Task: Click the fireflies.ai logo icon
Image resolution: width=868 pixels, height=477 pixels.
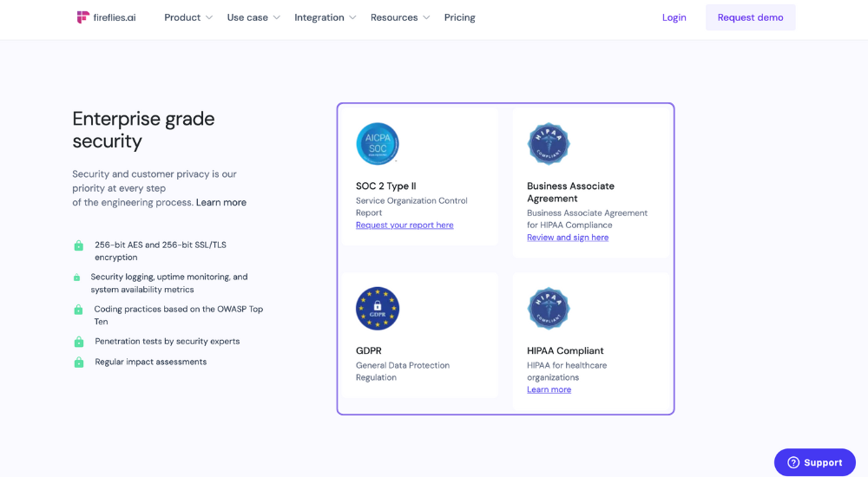Action: click(83, 17)
